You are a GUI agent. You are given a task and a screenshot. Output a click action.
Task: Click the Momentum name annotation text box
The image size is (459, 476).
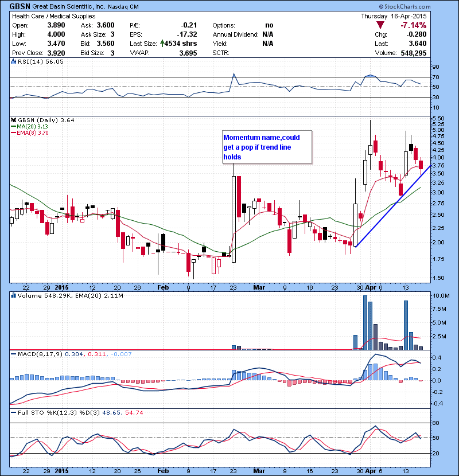[267, 147]
